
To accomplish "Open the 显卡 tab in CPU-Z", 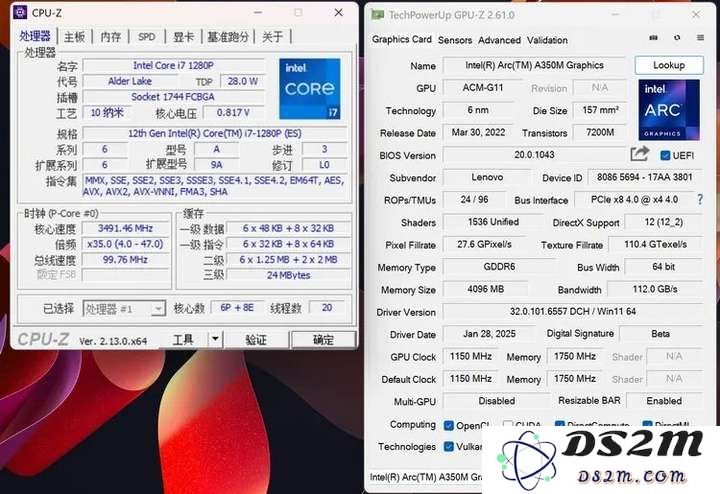I will (183, 37).
